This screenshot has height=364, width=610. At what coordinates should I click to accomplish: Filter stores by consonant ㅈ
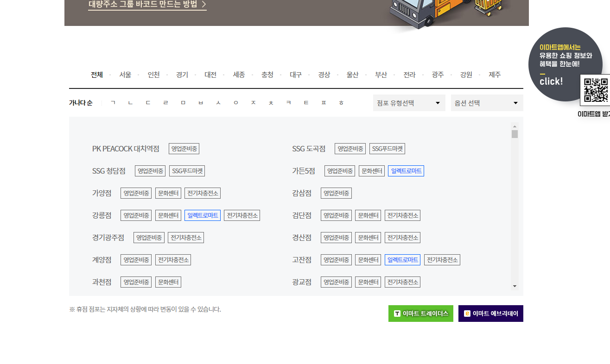tap(254, 103)
